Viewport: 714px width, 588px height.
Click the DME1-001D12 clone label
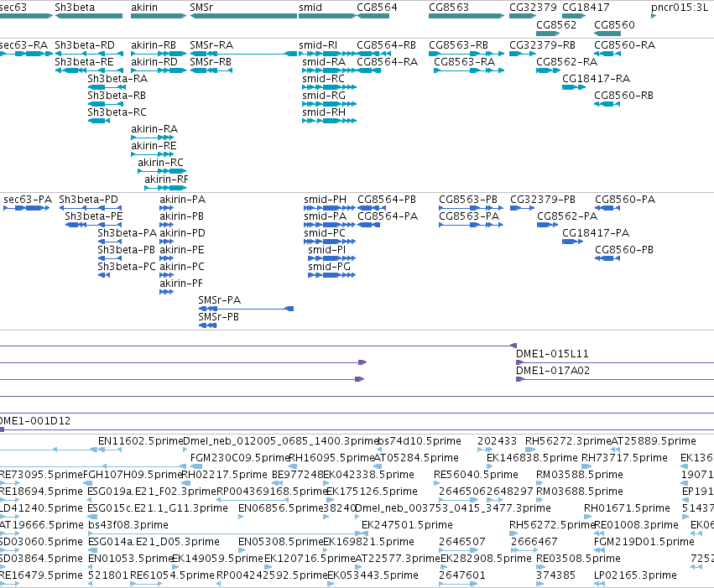[35, 421]
